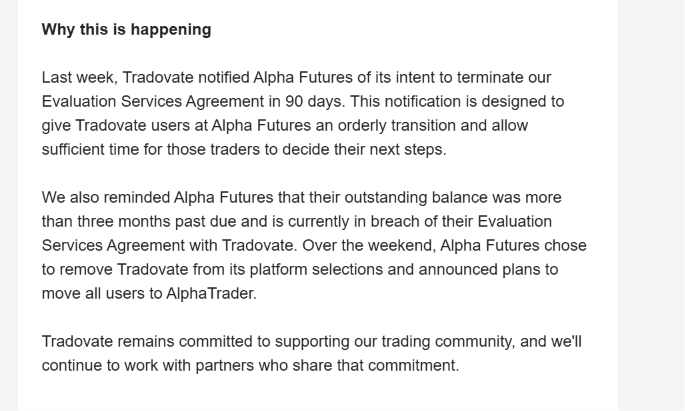The height and width of the screenshot is (411, 685).
Task: Click the text "Evaluation Services Agreement in"
Action: click(x=161, y=101)
